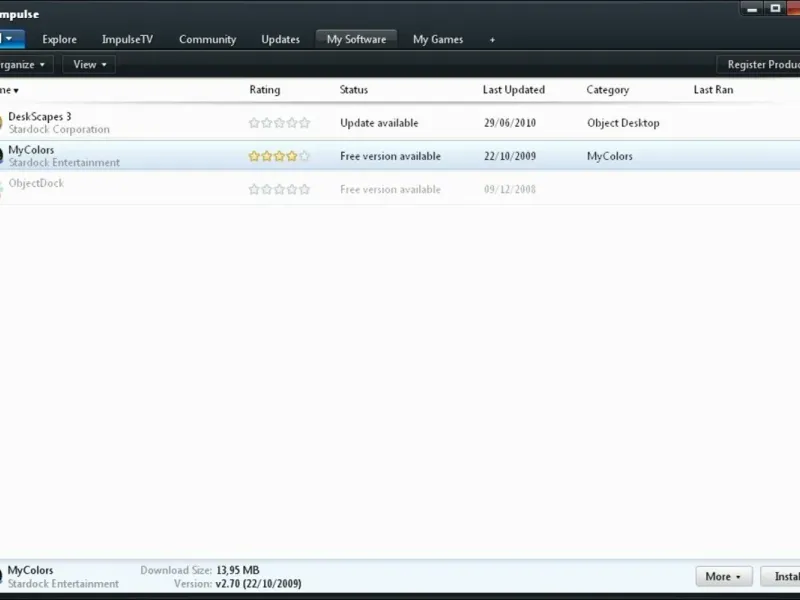Click the 29/06/2010 last updated date

coord(510,123)
